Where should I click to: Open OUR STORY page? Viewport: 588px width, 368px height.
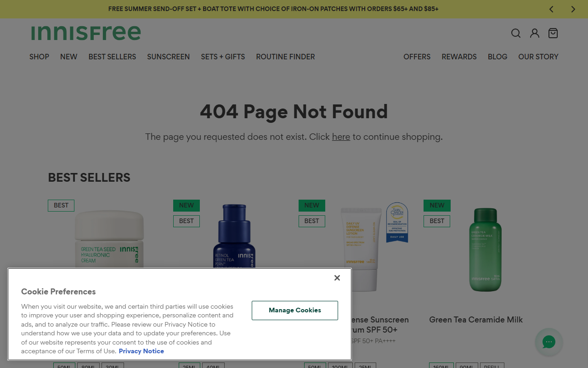point(538,57)
